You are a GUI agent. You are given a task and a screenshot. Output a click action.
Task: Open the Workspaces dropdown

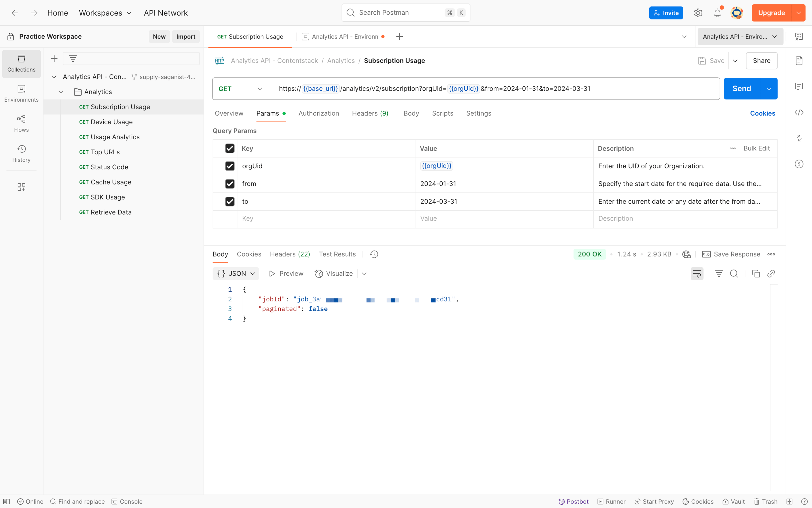tap(105, 13)
